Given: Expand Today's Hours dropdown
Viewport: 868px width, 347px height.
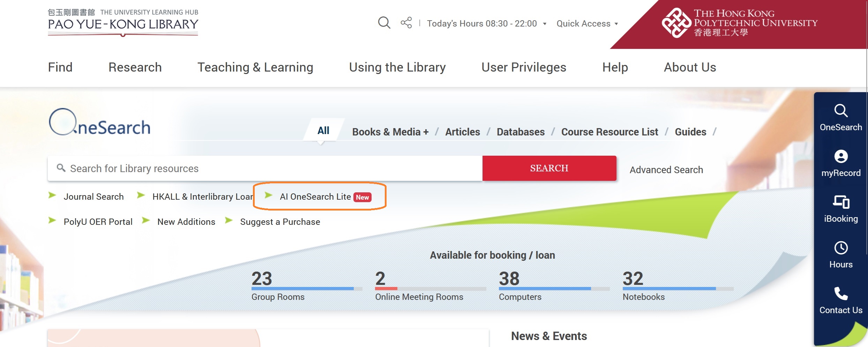Looking at the screenshot, I should (486, 24).
